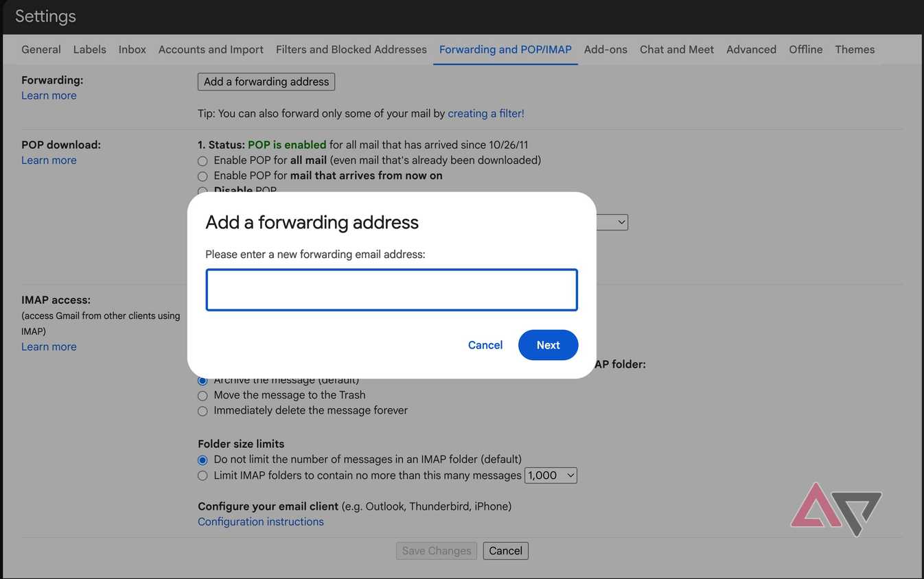Focus the forwarding email address field

(391, 289)
